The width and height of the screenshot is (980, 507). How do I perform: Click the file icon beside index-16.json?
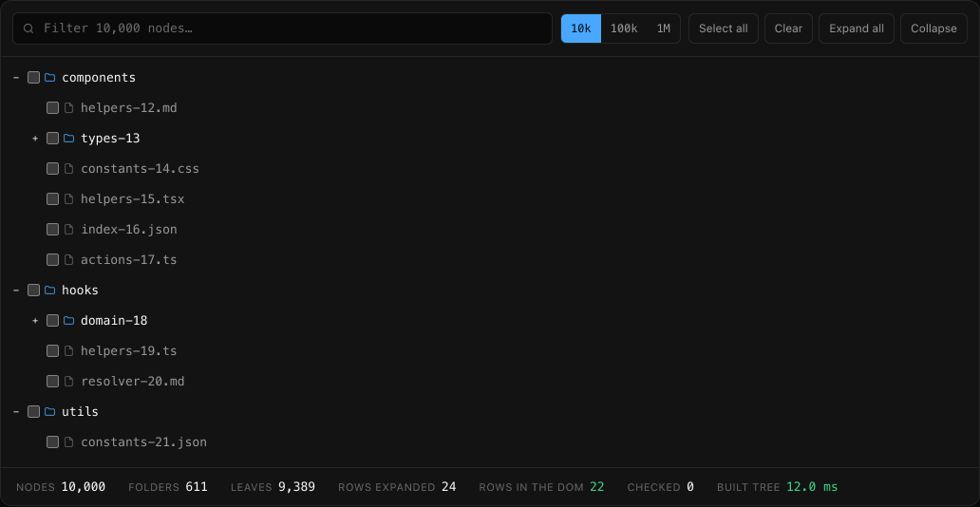pos(68,230)
